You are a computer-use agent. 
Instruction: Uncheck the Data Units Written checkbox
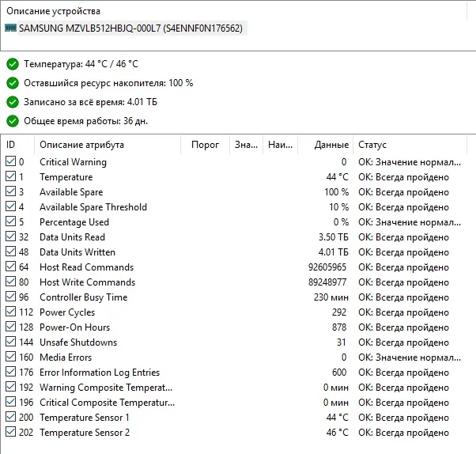click(x=10, y=252)
